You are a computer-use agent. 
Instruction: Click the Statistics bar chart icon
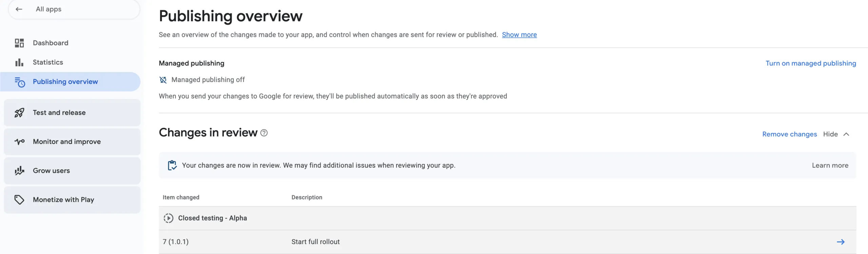(x=19, y=62)
